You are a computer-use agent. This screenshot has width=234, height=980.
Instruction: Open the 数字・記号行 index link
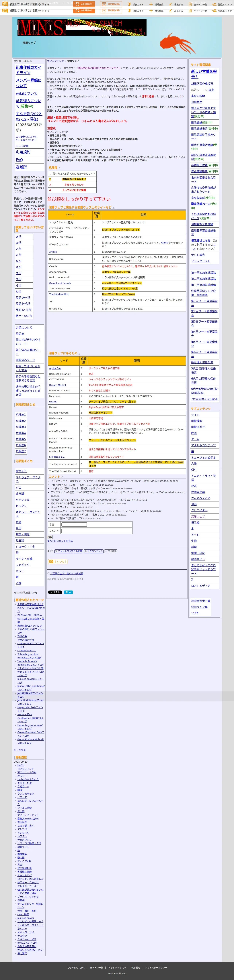[x=24, y=316]
